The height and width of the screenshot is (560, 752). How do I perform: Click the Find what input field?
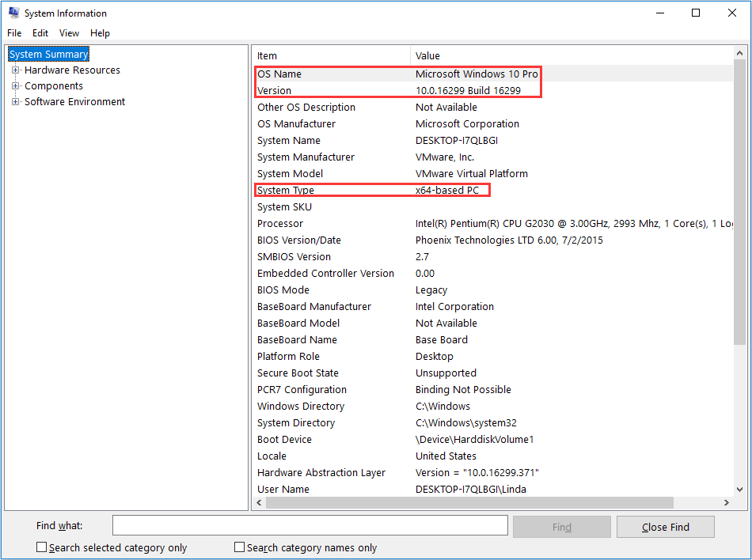[x=310, y=525]
